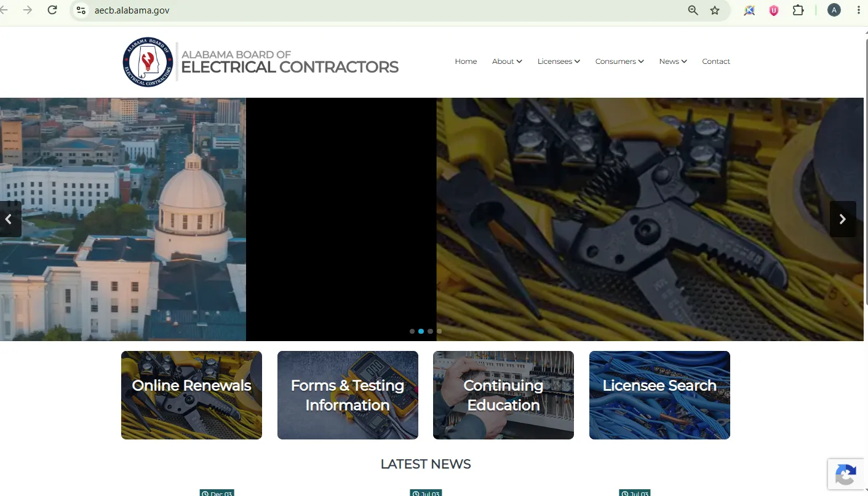Screen dimensions: 868x496
Task: Open the browser extensions puzzle icon
Action: pos(798,10)
